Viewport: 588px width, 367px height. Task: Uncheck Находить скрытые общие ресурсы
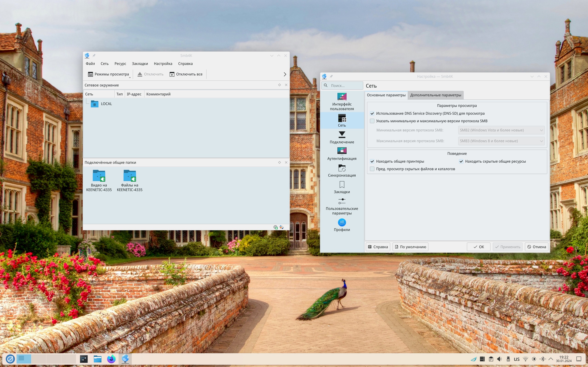click(461, 161)
